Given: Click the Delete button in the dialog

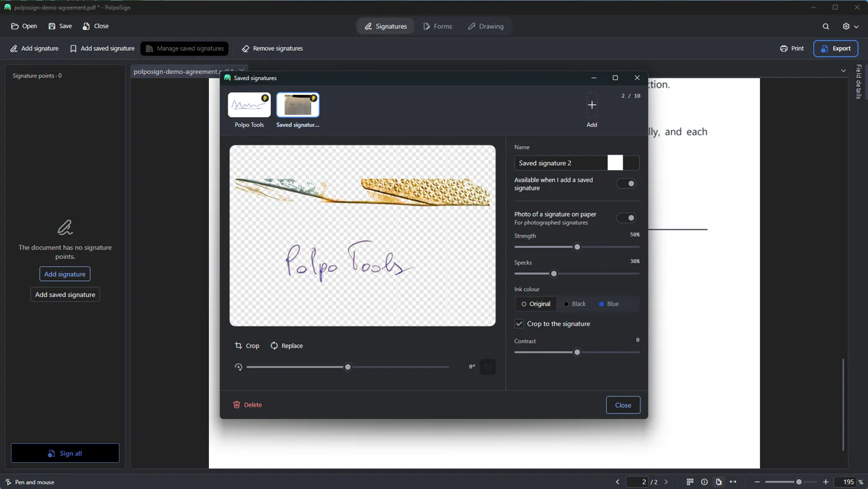Looking at the screenshot, I should coord(247,405).
